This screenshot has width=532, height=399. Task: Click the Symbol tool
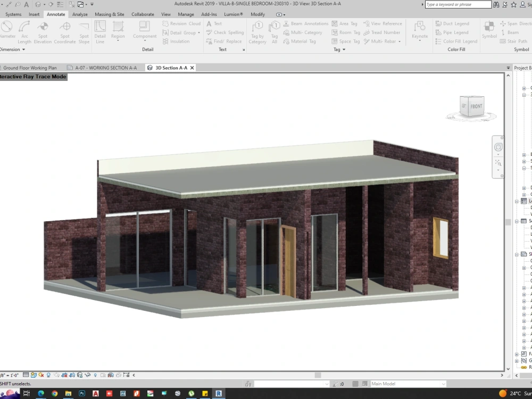(x=489, y=30)
